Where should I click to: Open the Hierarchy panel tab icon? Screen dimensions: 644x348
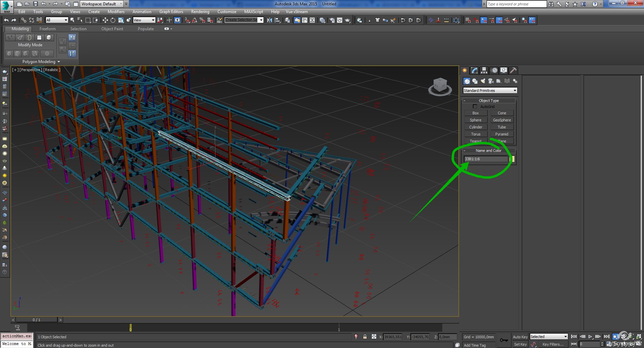[x=484, y=70]
